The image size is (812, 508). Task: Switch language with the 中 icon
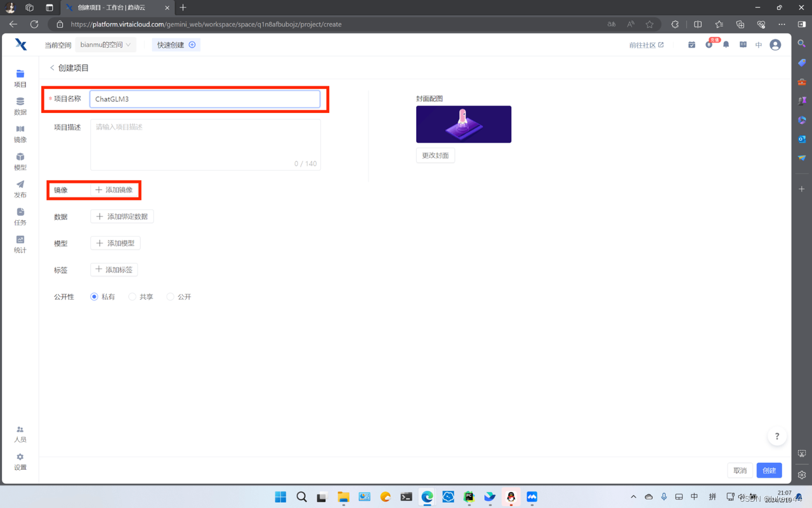759,45
